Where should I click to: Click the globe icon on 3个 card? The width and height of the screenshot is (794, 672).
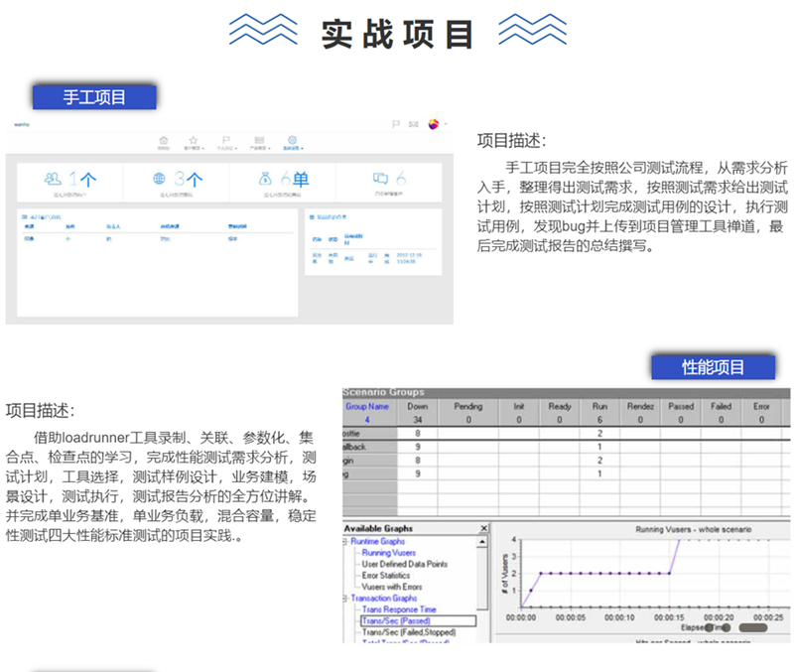tap(159, 179)
